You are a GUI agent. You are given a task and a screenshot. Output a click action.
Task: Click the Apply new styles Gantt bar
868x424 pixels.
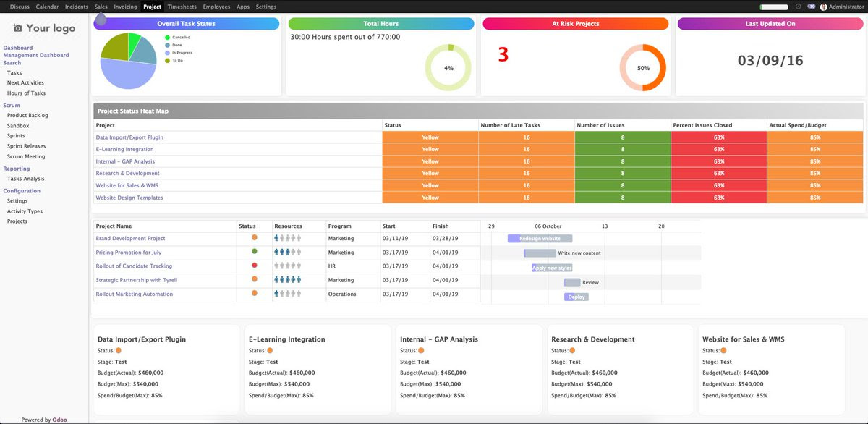(x=552, y=268)
